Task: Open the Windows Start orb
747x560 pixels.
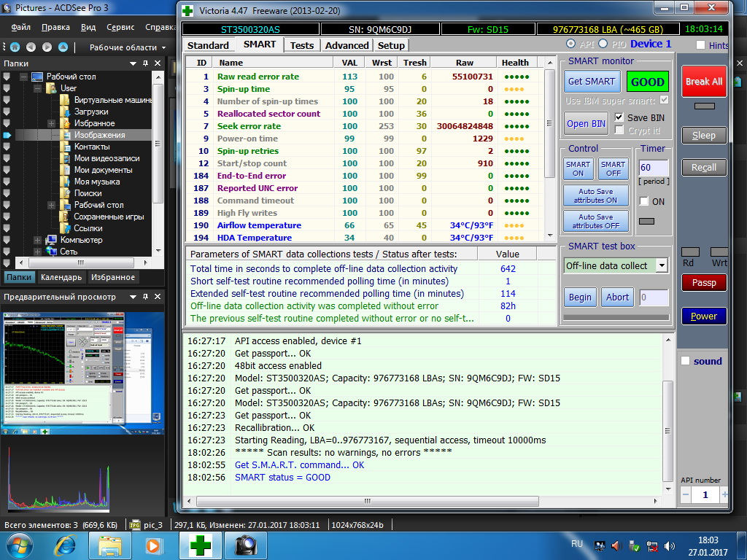Action: click(x=18, y=545)
